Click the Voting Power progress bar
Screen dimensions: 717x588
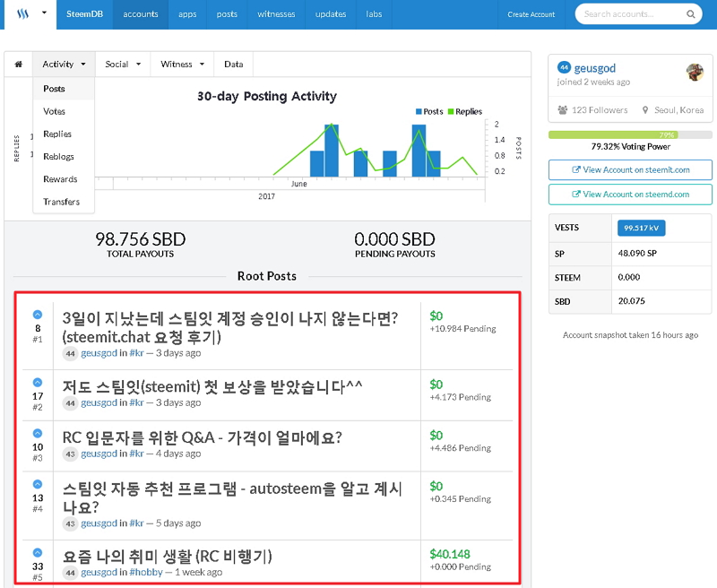pyautogui.click(x=630, y=134)
